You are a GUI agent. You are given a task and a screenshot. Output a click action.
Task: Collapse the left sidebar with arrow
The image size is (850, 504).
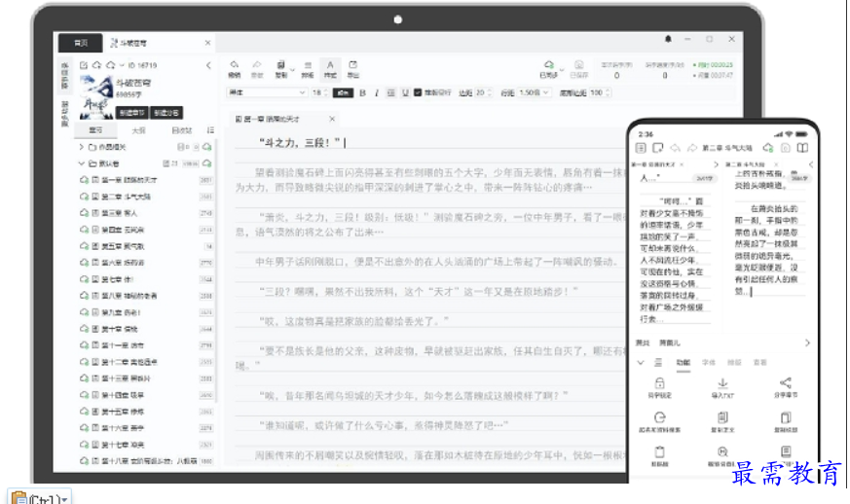click(208, 65)
